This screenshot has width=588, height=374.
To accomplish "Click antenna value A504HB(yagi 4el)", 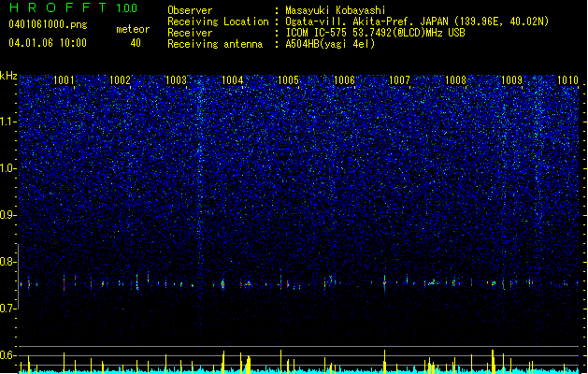I will pyautogui.click(x=330, y=44).
